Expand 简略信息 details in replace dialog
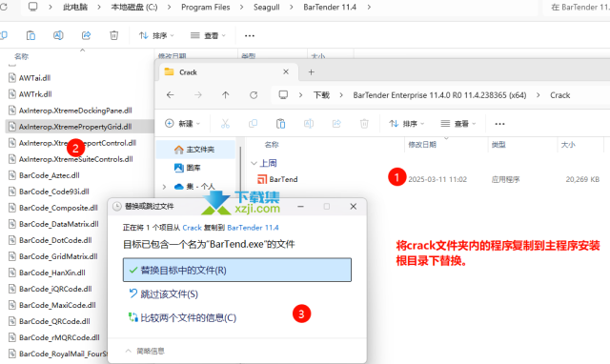Screen dimensions: 610x364 click(145, 352)
